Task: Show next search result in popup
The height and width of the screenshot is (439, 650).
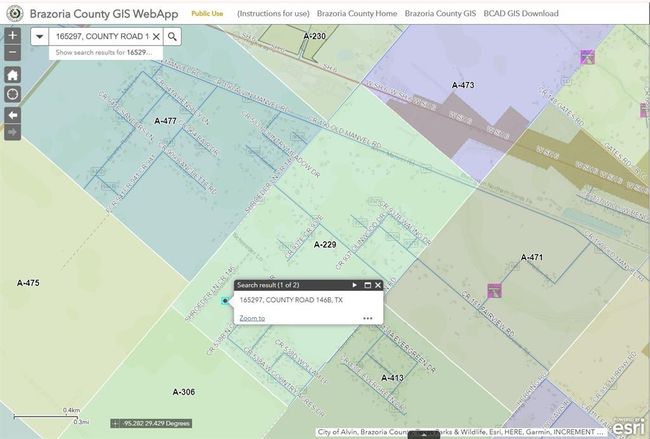Action: [x=354, y=285]
